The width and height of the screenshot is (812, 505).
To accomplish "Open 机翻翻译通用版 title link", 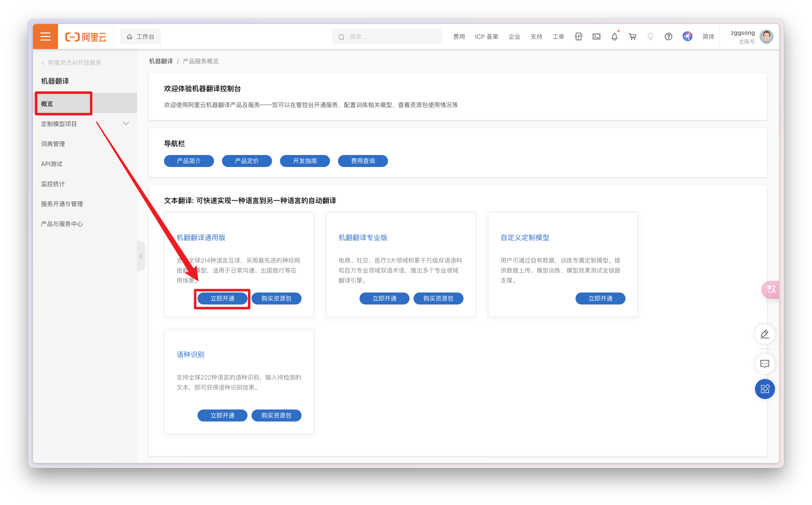I will [x=201, y=237].
